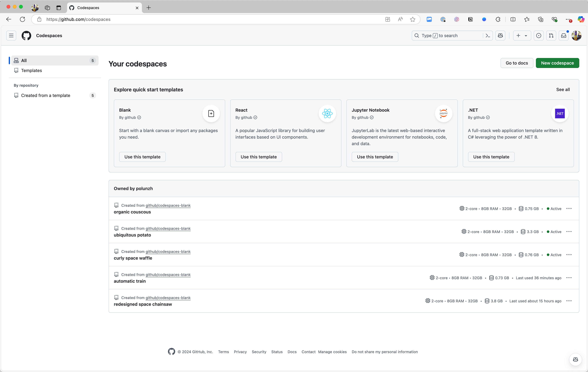The width and height of the screenshot is (588, 372).
Task: Open Copilot chat icon in header
Action: (500, 36)
